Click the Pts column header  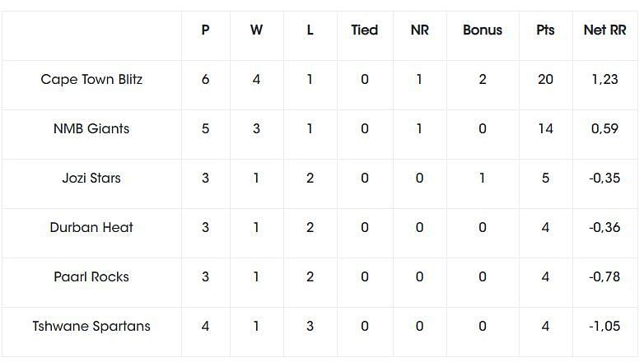click(545, 30)
